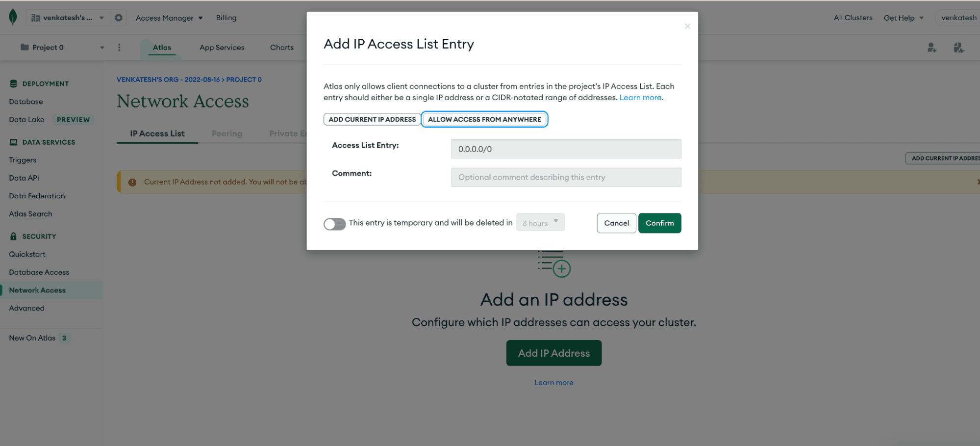Open the 6 hours duration dropdown
This screenshot has width=980, height=446.
click(x=540, y=223)
